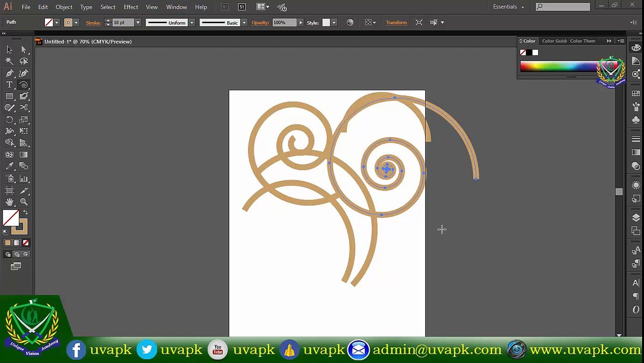Open Basic brush definition dropdown

pyautogui.click(x=244, y=23)
